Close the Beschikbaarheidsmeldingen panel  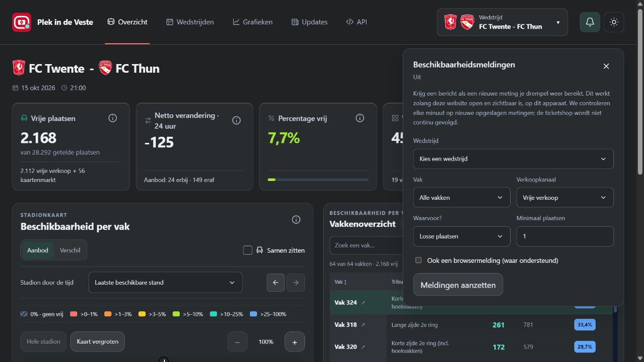606,66
